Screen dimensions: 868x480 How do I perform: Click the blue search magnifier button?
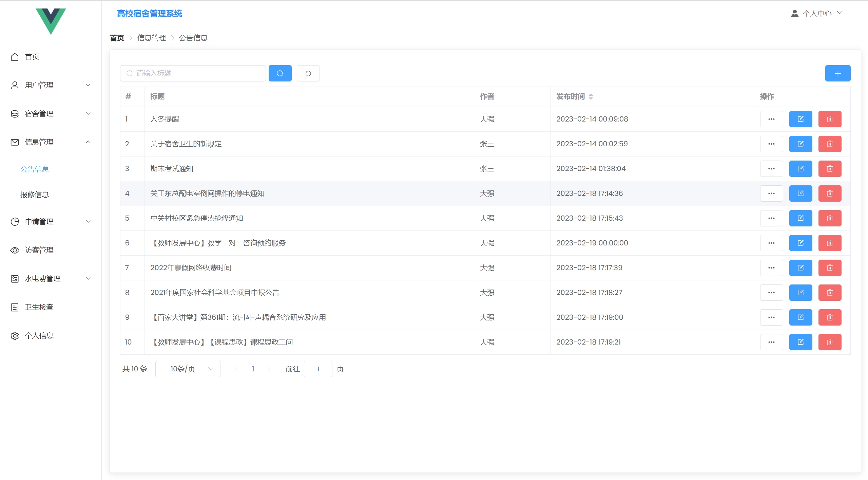click(280, 73)
